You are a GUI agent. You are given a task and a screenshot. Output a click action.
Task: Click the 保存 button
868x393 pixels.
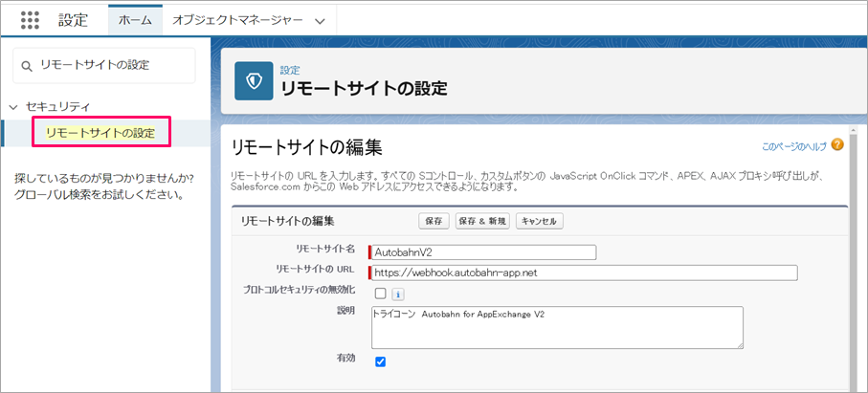[434, 221]
